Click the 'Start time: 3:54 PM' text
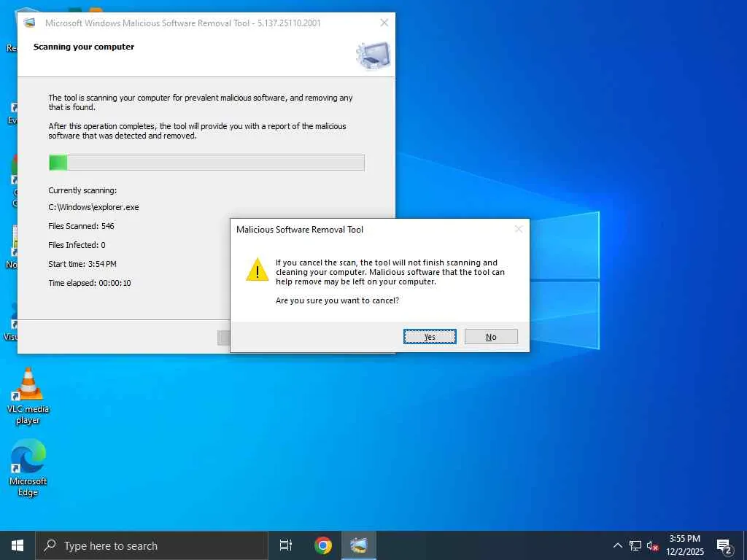Screen dimensions: 747x560 click(82, 264)
